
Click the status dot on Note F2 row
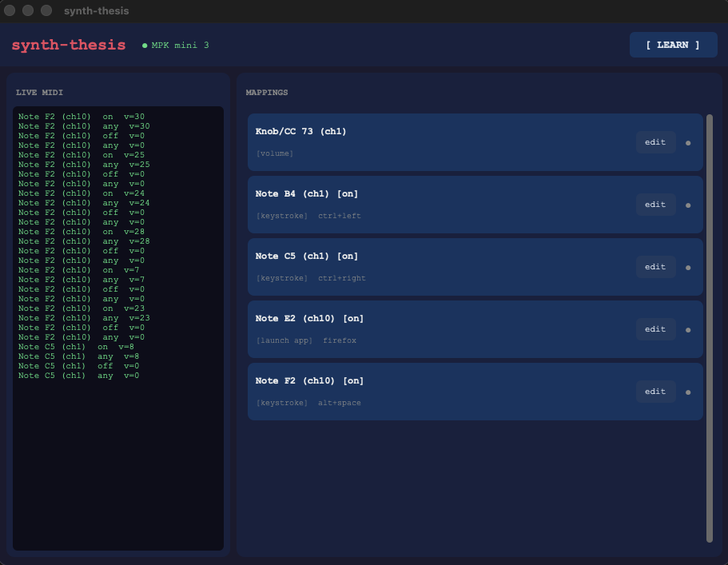[688, 392]
